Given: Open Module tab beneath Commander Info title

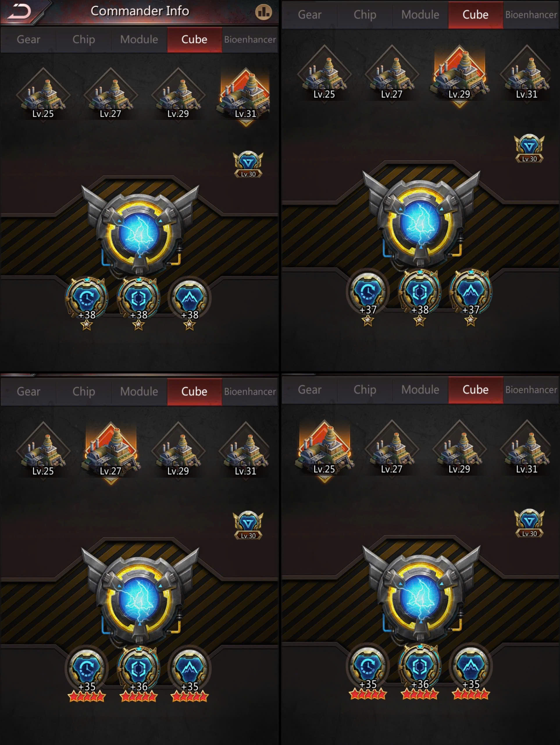Looking at the screenshot, I should coord(139,40).
